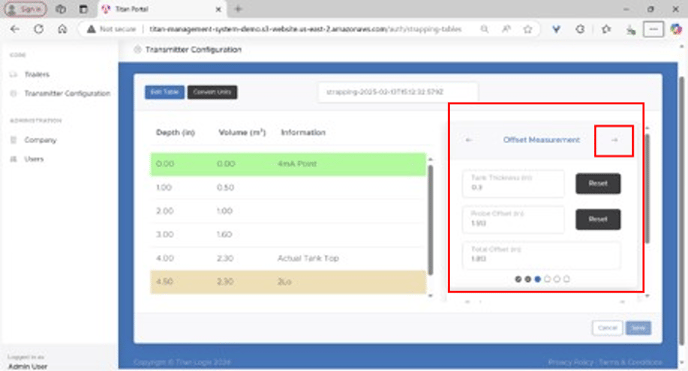Screen dimensions: 688x371
Task: Click the Trailers sidebar icon
Action: [13, 74]
